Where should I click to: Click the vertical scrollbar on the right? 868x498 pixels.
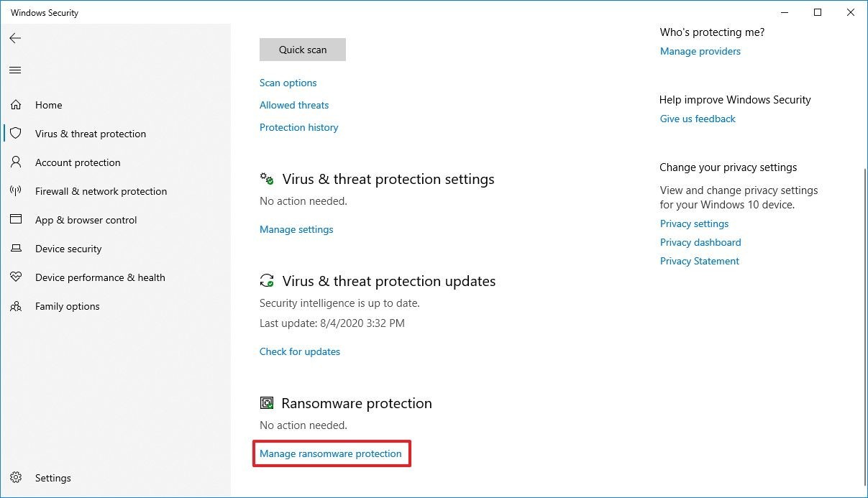[x=863, y=323]
